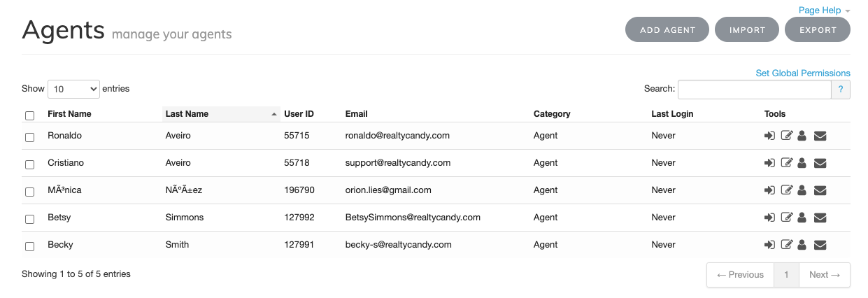Send email via envelope icon for Becky Smith
868x298 pixels.
820,245
